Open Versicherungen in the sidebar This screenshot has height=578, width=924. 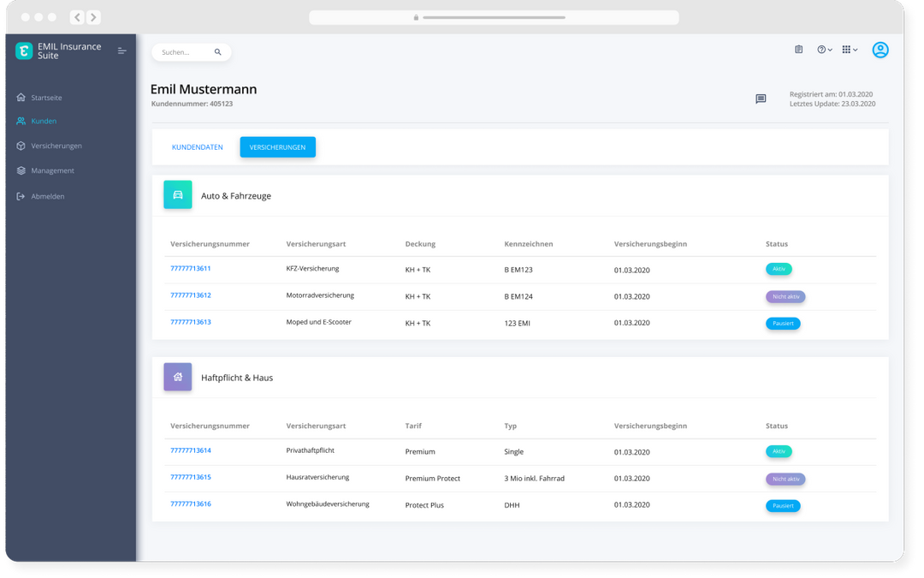[x=56, y=146]
